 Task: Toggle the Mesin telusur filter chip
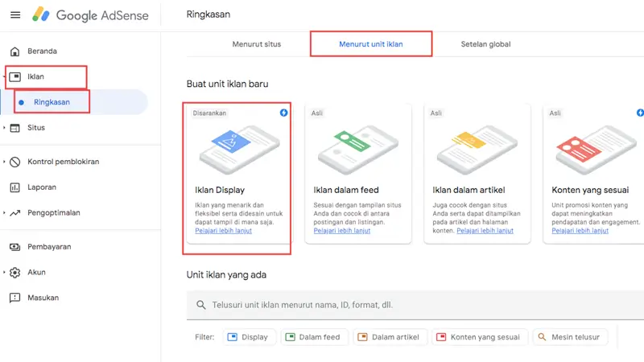(x=570, y=337)
